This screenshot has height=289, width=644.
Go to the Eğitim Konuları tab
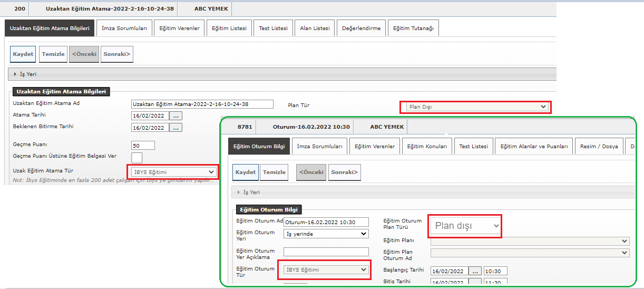click(427, 147)
